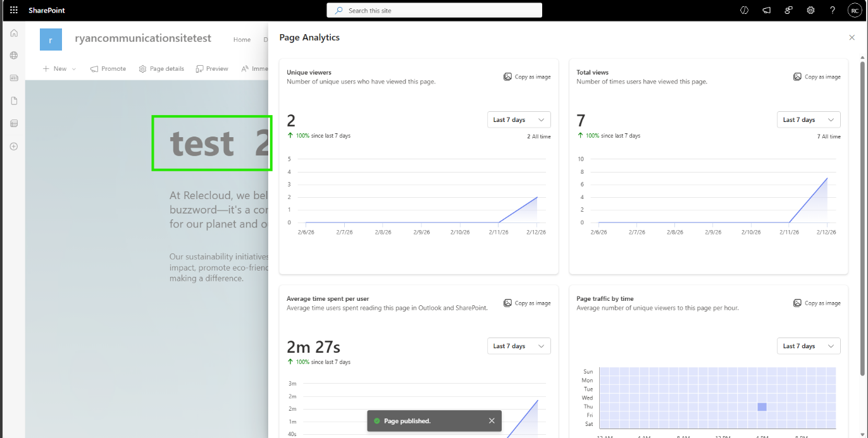Click 'Page traffic by time' card title
The width and height of the screenshot is (868, 438).
coord(605,298)
